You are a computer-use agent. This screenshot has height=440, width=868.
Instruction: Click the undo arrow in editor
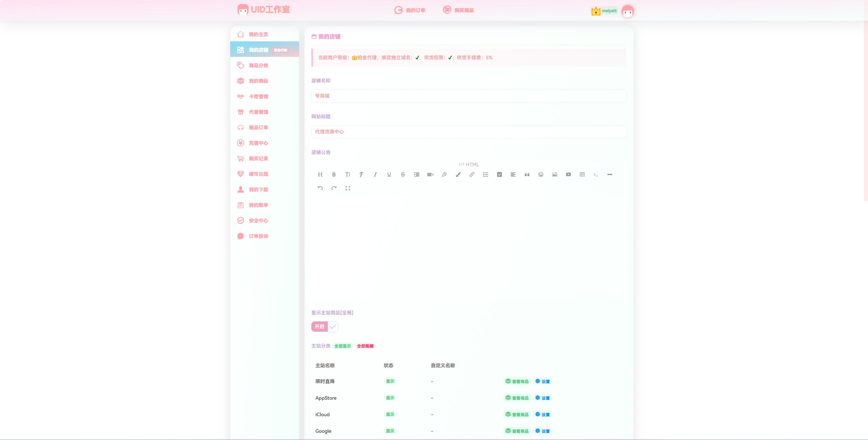tap(320, 188)
